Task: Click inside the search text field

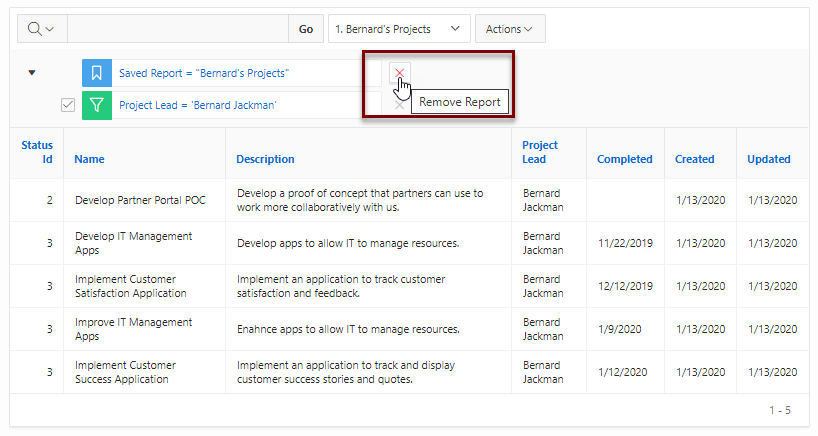Action: [x=177, y=29]
